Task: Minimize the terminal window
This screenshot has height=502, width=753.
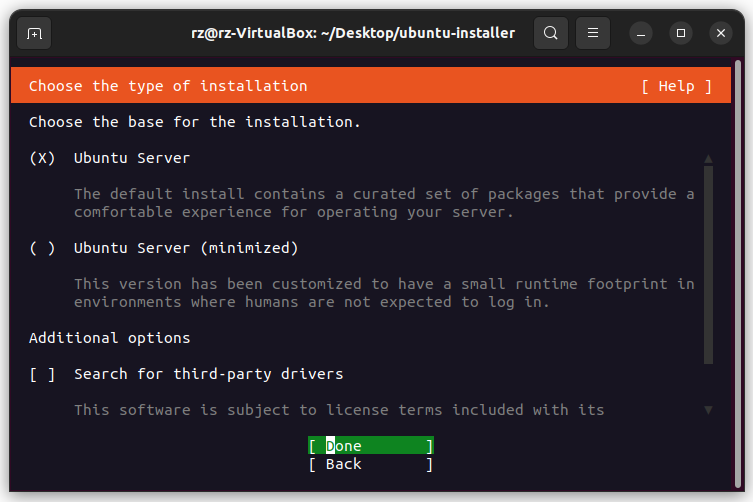Action: [x=642, y=33]
